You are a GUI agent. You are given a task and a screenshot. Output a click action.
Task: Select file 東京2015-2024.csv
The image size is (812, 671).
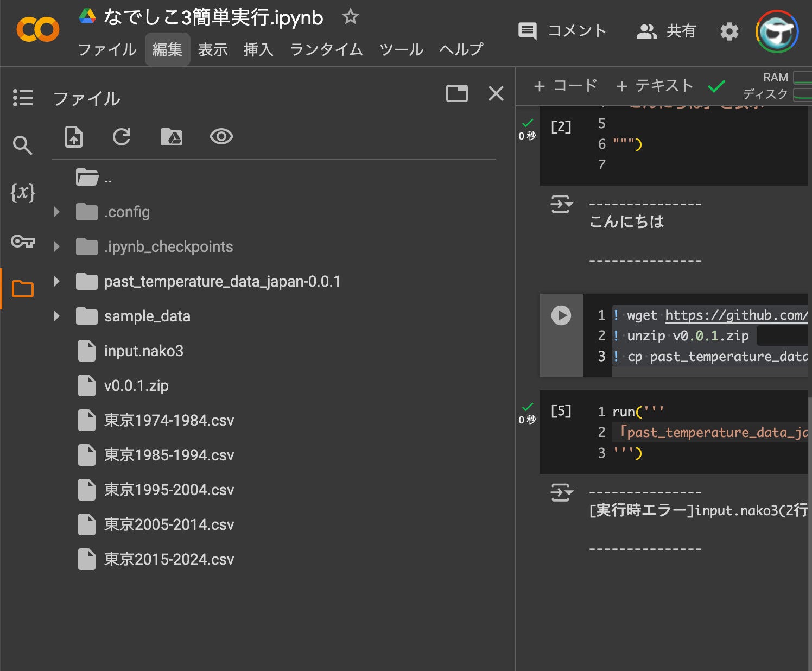[x=169, y=559]
